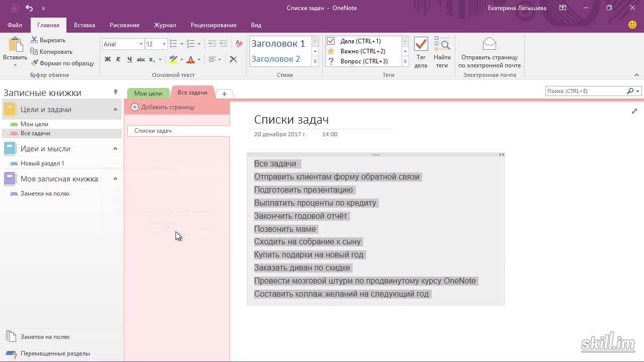Toggle subscript x₂ formatting
The height and width of the screenshot is (362, 644).
(152, 59)
